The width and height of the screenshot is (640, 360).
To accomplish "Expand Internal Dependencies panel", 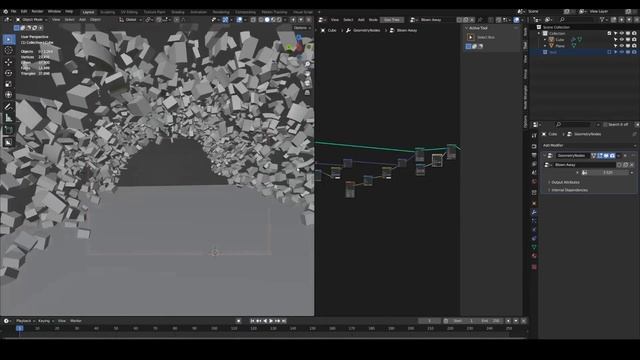I will point(569,190).
